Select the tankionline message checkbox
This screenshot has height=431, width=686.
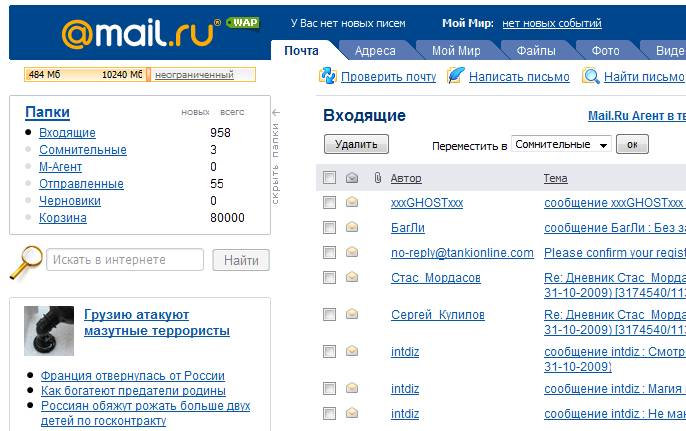[x=329, y=252]
